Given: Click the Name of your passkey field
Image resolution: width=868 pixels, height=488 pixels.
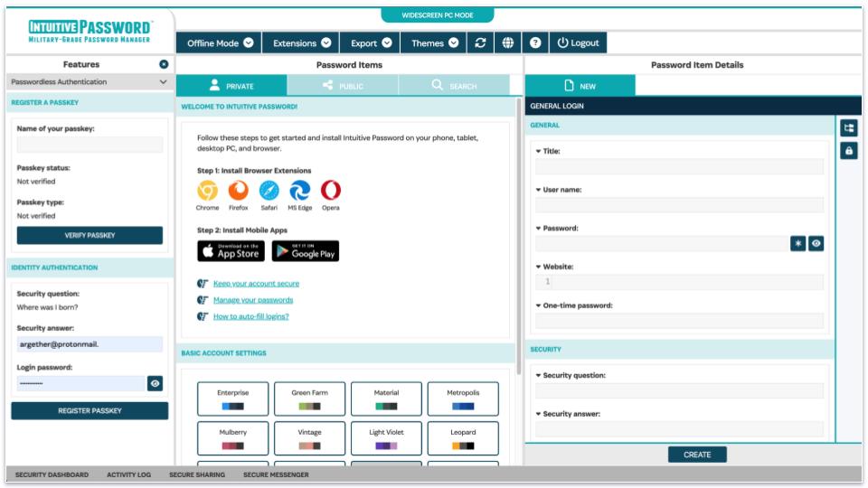Looking at the screenshot, I should (90, 145).
